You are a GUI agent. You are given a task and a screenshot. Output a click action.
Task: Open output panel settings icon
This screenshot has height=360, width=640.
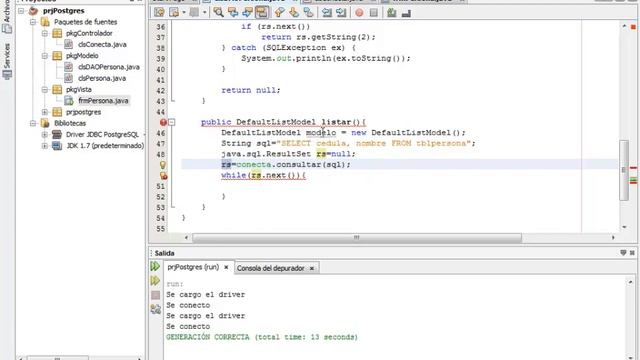click(156, 310)
